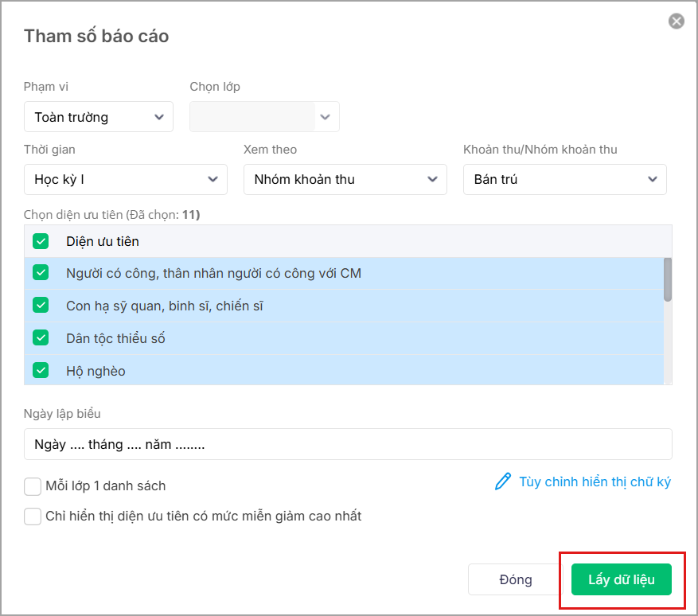Close the Tham số báo cáo dialog
This screenshot has height=616, width=698.
pos(677,21)
